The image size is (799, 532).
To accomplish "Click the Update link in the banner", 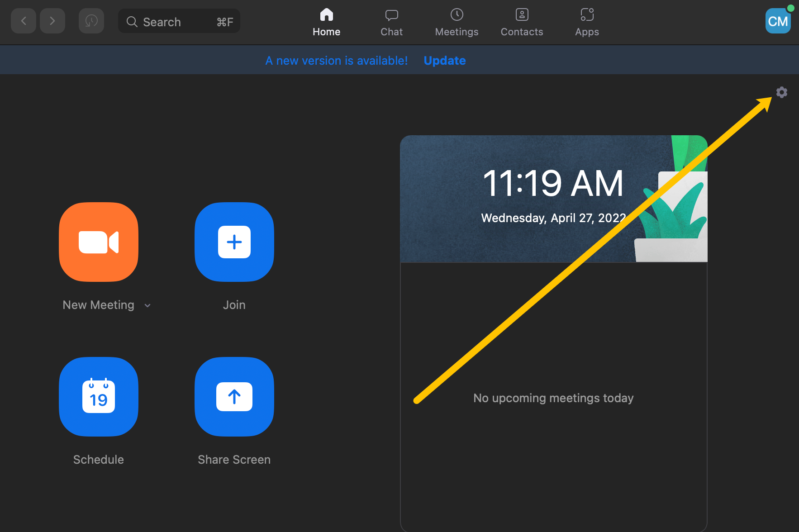I will (445, 61).
